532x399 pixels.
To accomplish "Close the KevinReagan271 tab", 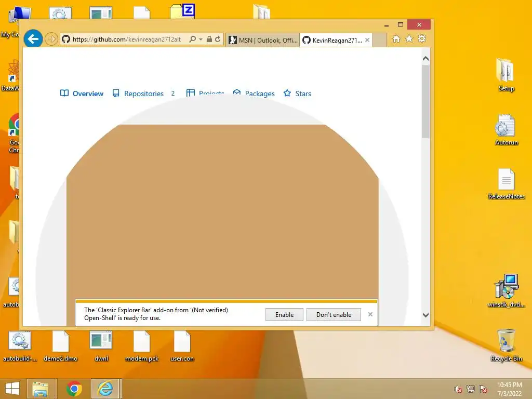I will [x=367, y=40].
